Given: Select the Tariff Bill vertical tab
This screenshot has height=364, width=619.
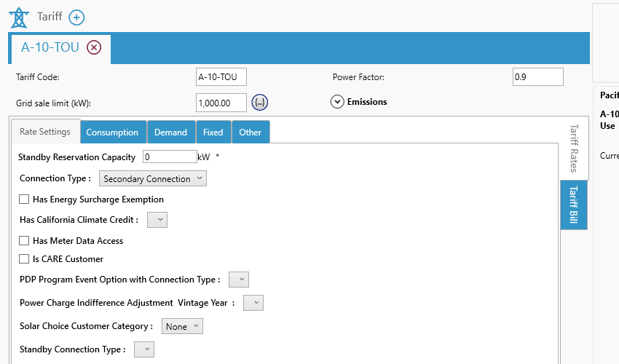Looking at the screenshot, I should (574, 205).
